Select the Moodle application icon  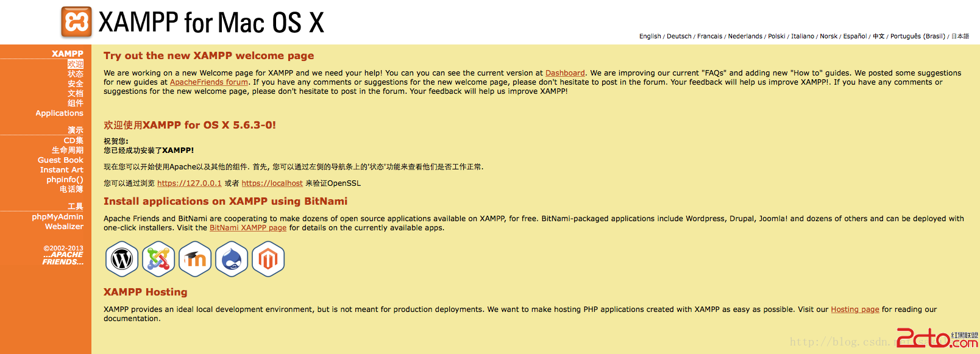point(195,259)
